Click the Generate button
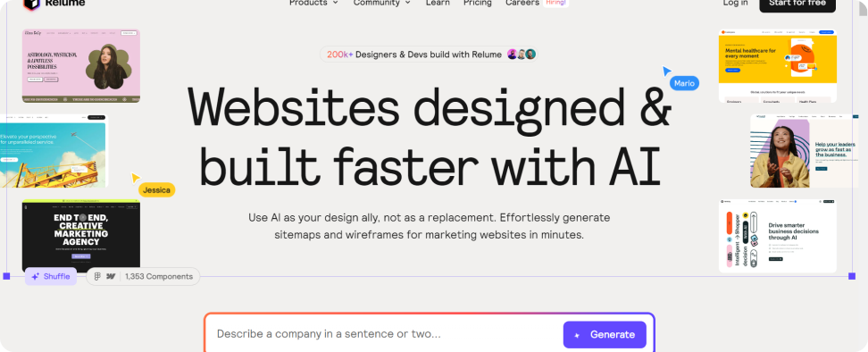This screenshot has width=868, height=352. 605,334
